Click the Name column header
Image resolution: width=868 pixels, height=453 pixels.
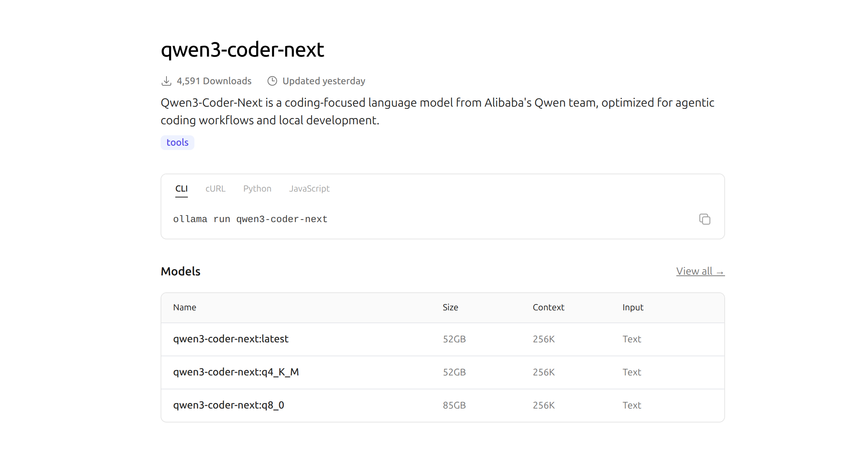coord(184,307)
